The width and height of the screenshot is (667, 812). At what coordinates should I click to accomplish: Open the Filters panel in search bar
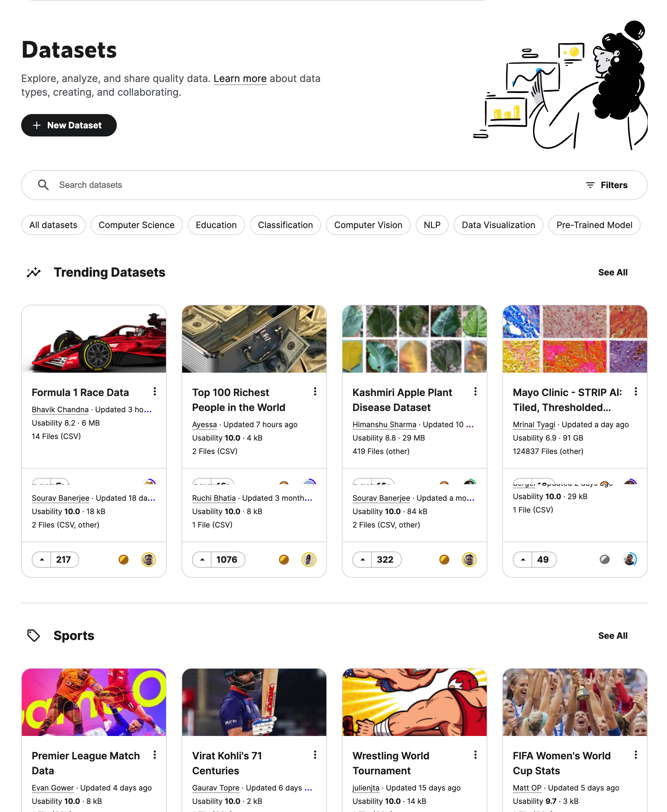607,185
